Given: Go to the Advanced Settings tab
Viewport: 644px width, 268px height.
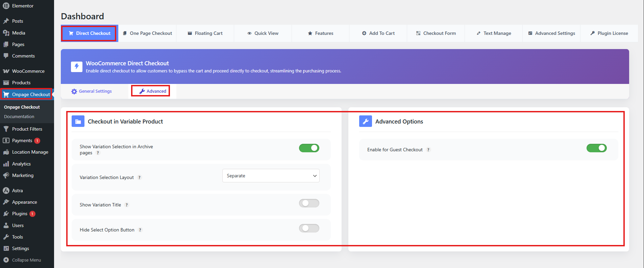Looking at the screenshot, I should pyautogui.click(x=551, y=33).
